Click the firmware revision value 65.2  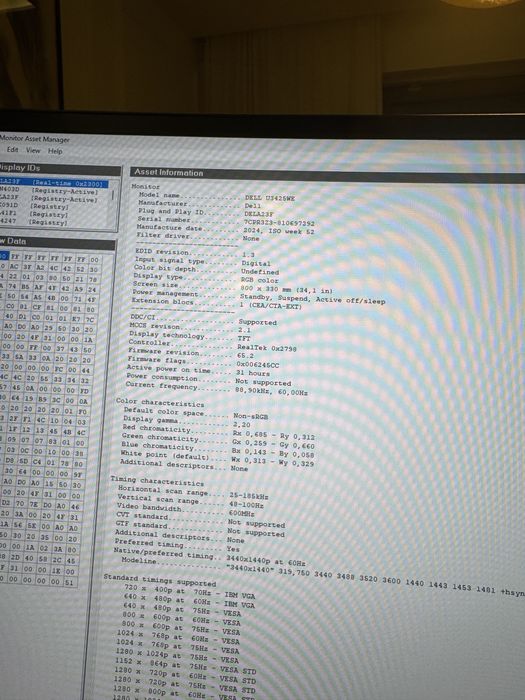[x=245, y=356]
